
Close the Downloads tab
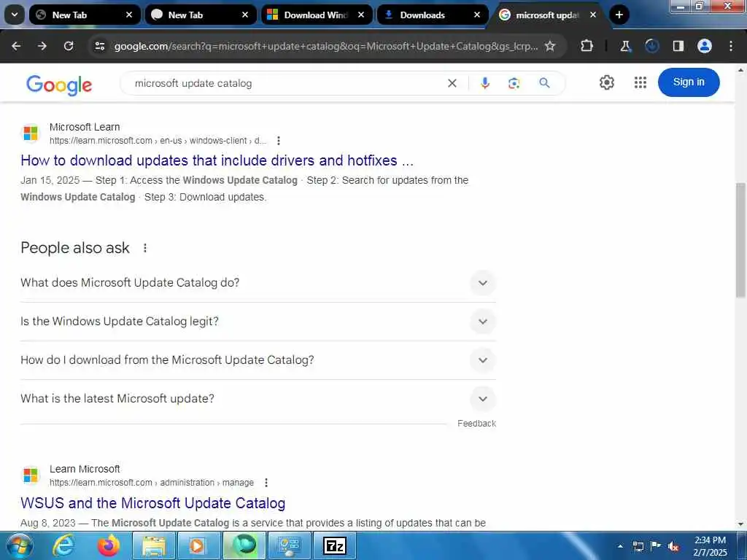(477, 15)
